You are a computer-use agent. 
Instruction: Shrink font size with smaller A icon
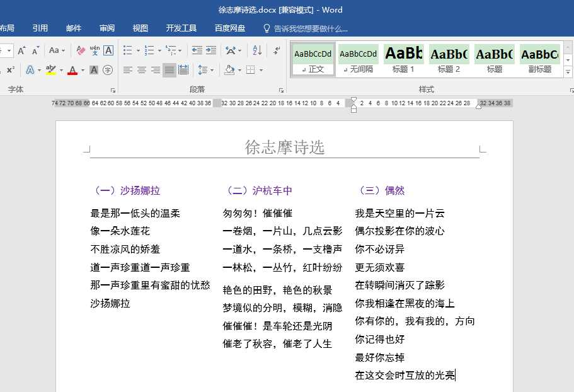(x=35, y=50)
